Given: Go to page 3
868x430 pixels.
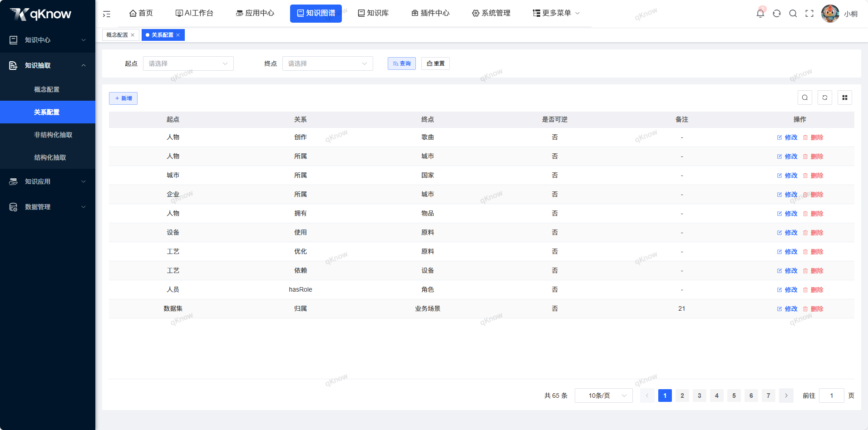Looking at the screenshot, I should [x=700, y=396].
